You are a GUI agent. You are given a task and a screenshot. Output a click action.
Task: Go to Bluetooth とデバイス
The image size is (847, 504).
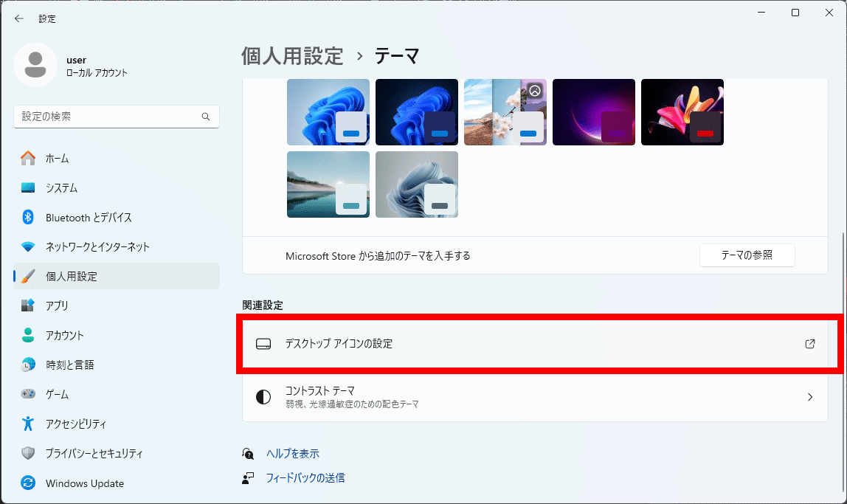pos(116,217)
